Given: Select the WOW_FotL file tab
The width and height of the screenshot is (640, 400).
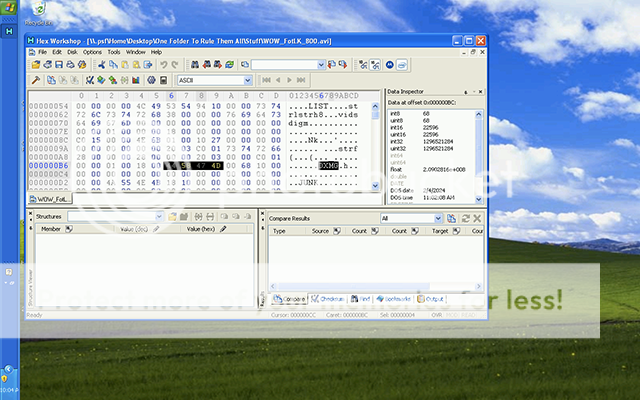Looking at the screenshot, I should (49, 199).
